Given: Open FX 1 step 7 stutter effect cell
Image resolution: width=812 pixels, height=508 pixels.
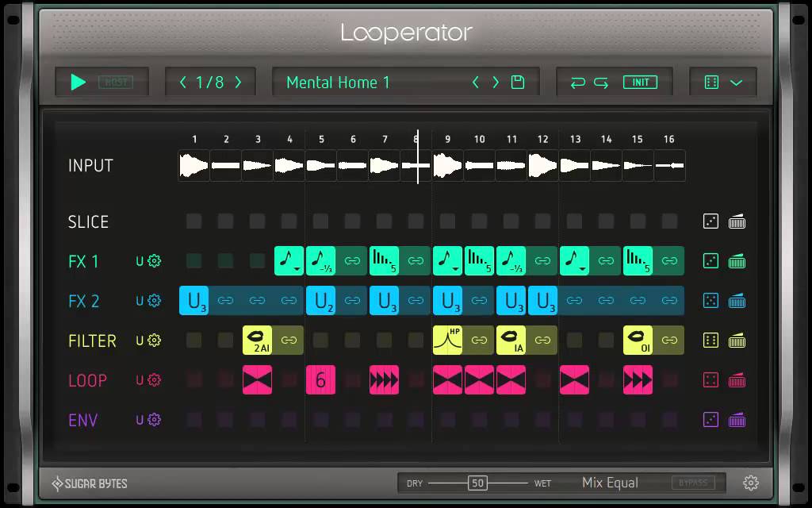Looking at the screenshot, I should (x=384, y=260).
